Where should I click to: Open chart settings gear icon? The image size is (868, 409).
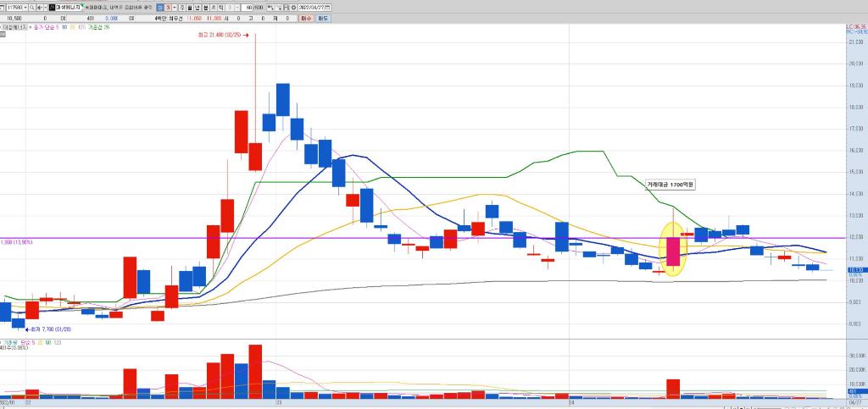293,8
